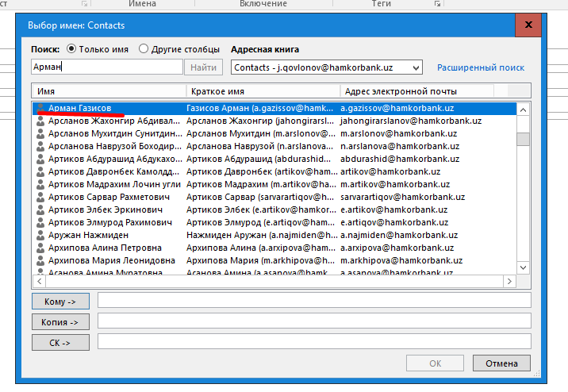Viewport: 568px width, 392px height.
Task: Click person icon beside Артиков Сарвар
Action: pyautogui.click(x=40, y=197)
